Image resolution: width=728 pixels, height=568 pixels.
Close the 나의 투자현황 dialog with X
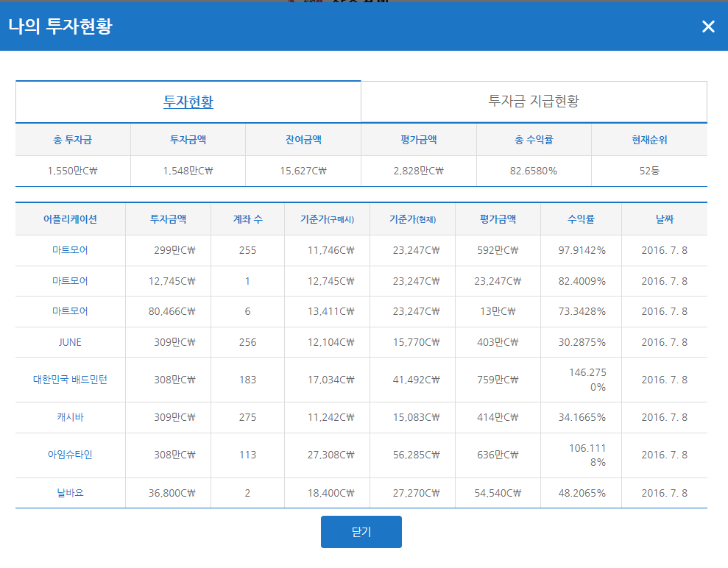coord(708,26)
